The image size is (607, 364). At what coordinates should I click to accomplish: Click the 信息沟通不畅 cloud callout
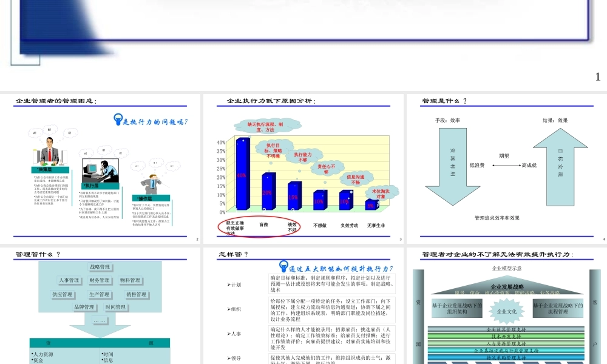point(355,179)
